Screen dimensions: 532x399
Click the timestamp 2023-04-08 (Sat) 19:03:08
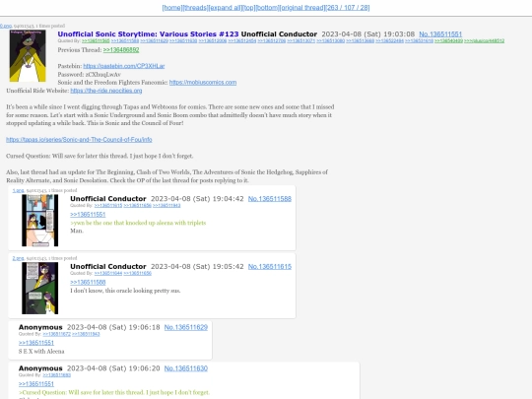tap(368, 33)
